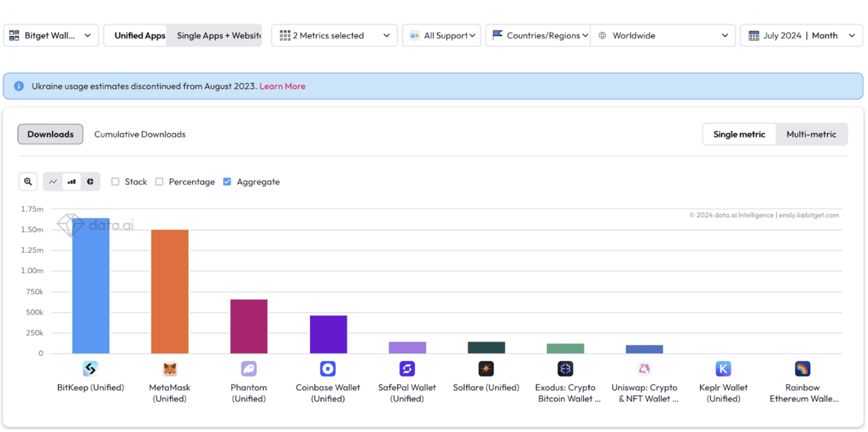Switch to Multi-metric view
Image resolution: width=868 pixels, height=432 pixels.
coord(811,135)
